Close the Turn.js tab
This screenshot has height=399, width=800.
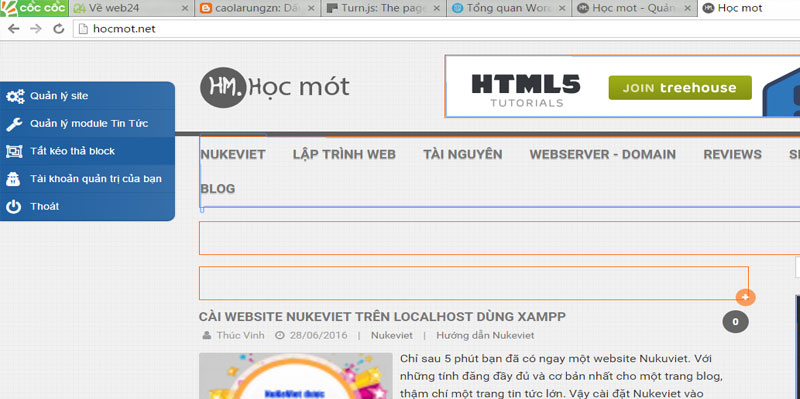437,8
